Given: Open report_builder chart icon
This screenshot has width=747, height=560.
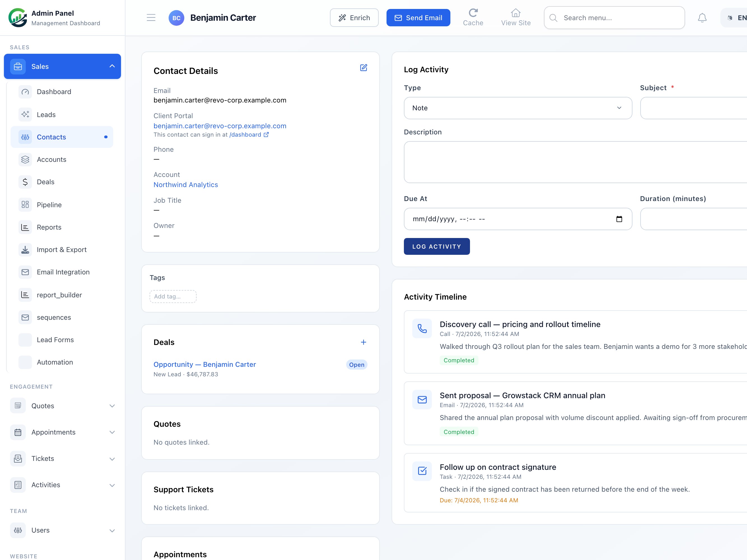Looking at the screenshot, I should 25,295.
